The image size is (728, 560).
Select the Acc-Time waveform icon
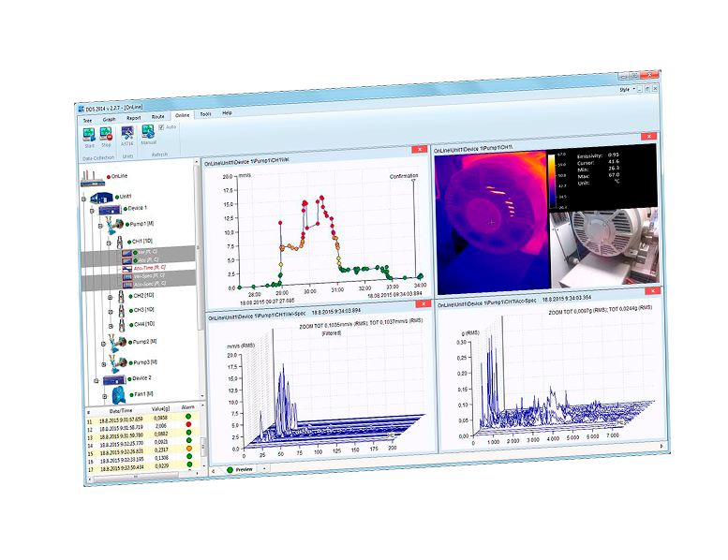point(127,269)
